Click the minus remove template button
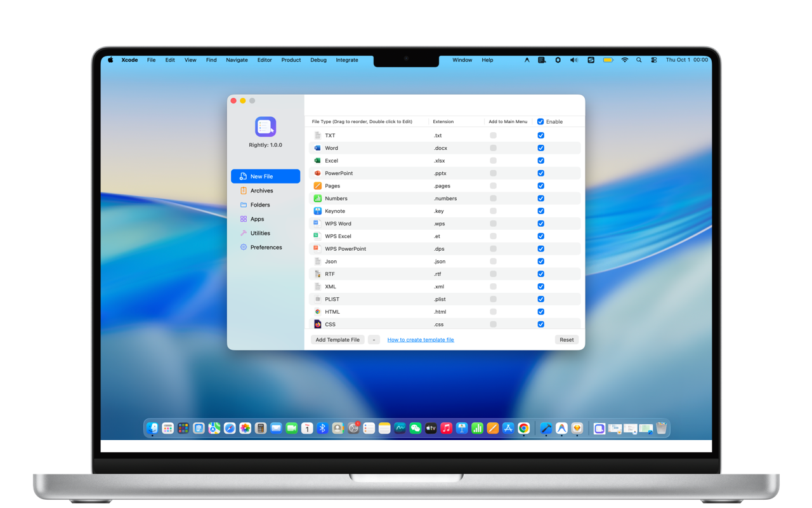The height and width of the screenshot is (508, 812). (x=374, y=340)
